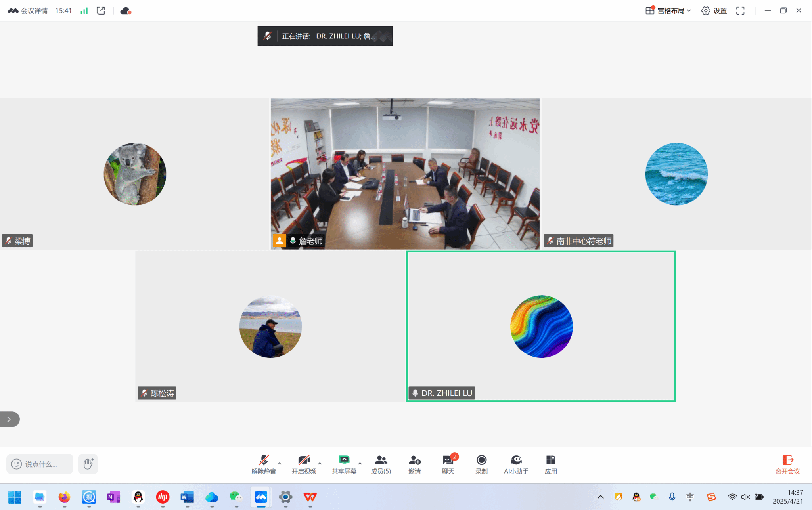Open the AI assistant (AI小助手)
812x510 pixels.
(516, 464)
